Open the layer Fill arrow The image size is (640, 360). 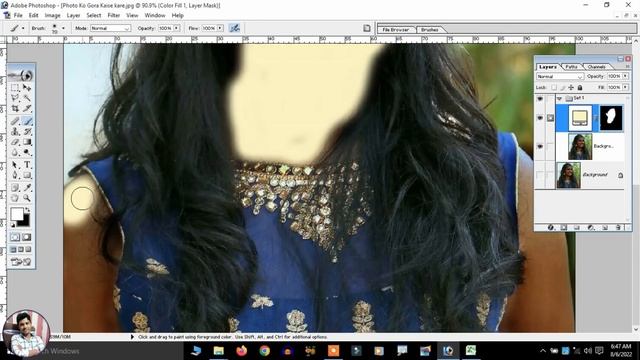click(625, 87)
